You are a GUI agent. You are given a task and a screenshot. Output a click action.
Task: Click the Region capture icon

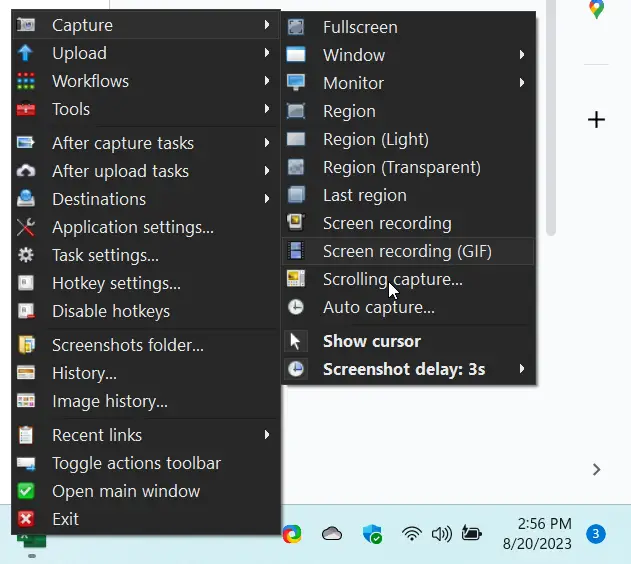pos(296,111)
